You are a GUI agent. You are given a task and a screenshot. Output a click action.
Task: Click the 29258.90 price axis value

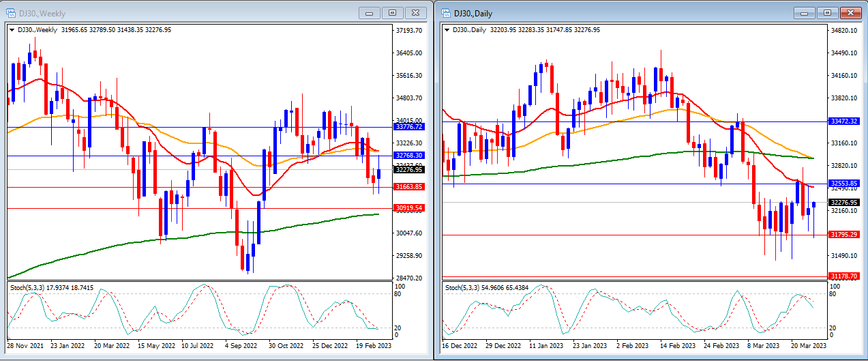tap(409, 256)
